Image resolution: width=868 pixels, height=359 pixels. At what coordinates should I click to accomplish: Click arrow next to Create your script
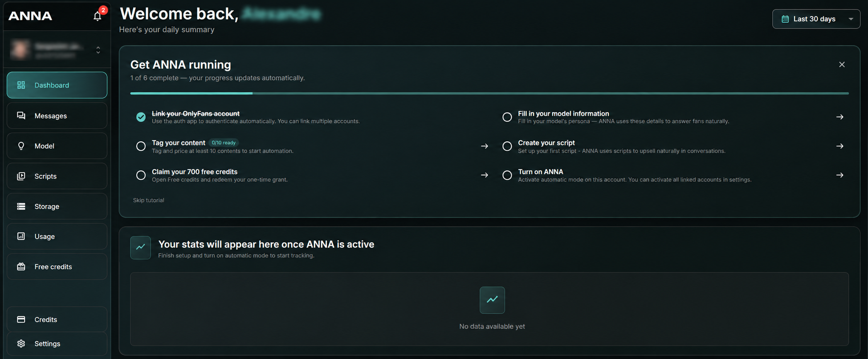click(839, 146)
